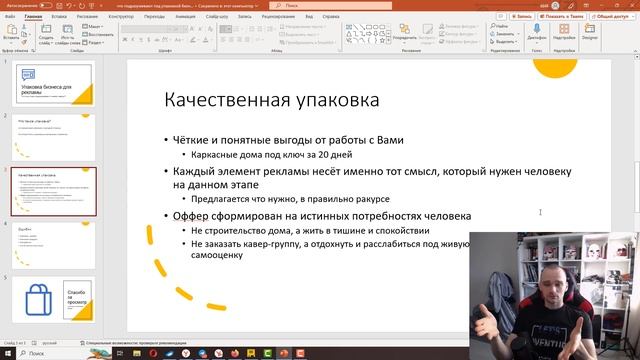
Task: Click the Создать слайд icon
Action: point(46,29)
